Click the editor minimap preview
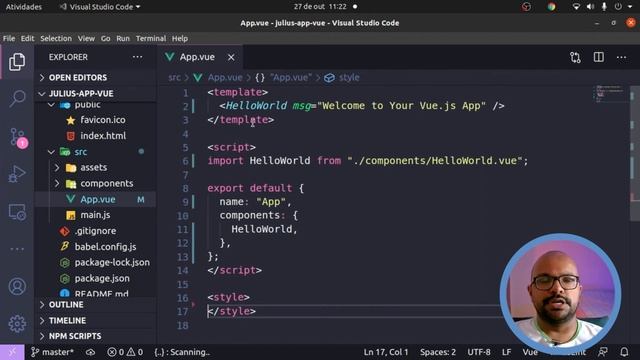The width and height of the screenshot is (640, 360). point(609,93)
